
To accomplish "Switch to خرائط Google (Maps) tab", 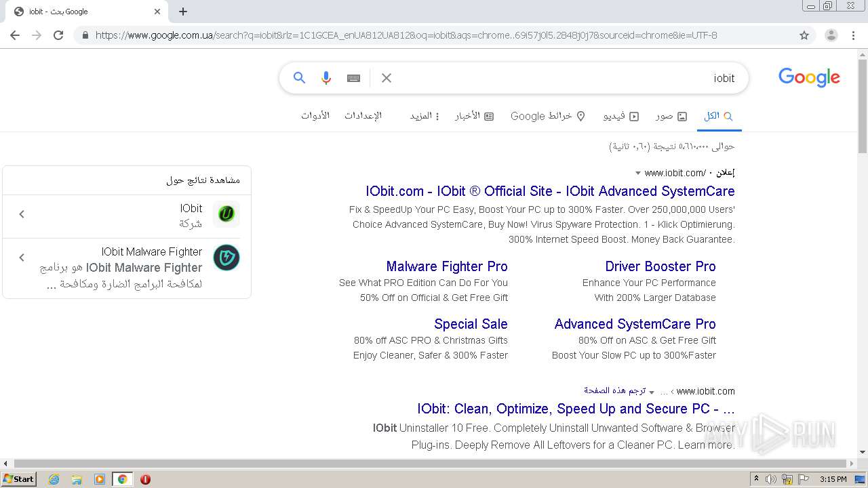I will point(548,116).
